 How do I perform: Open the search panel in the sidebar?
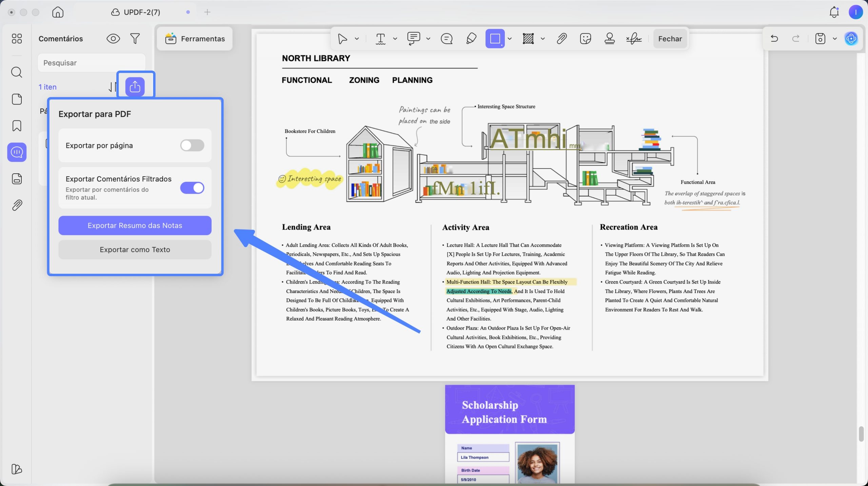tap(17, 72)
